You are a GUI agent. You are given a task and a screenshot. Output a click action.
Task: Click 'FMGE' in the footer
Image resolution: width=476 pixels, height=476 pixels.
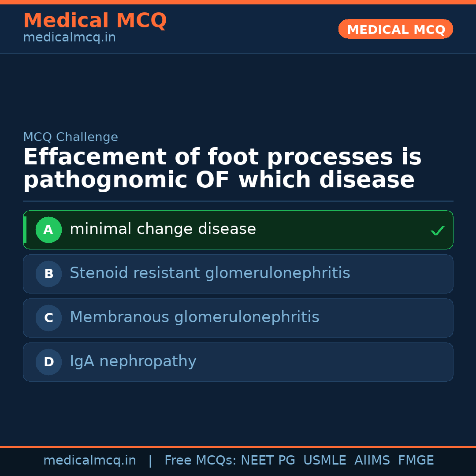point(416,461)
